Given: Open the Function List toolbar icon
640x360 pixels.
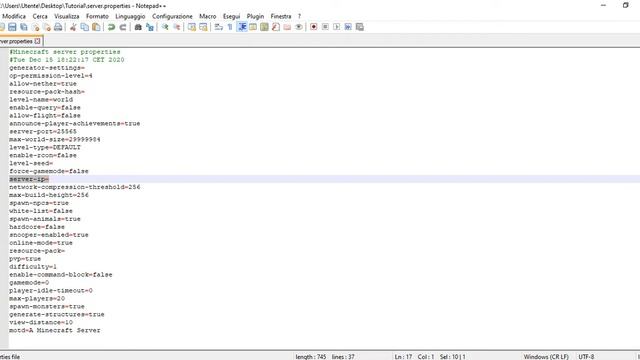Looking at the screenshot, I should (x=276, y=27).
